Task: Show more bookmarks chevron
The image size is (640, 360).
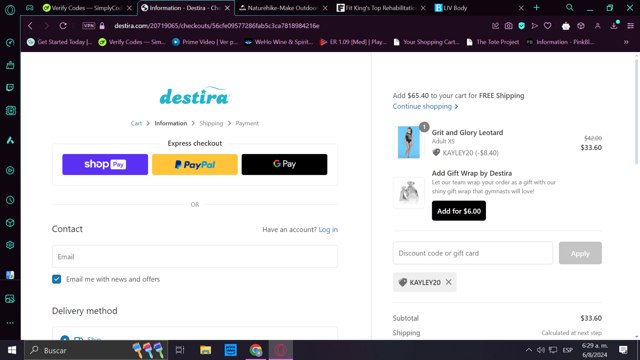Action: pyautogui.click(x=626, y=42)
